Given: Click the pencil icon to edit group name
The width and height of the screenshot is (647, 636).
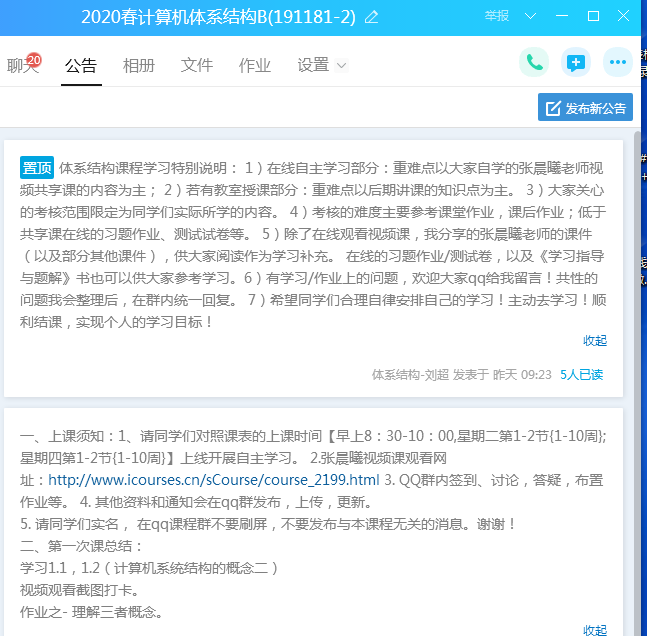Looking at the screenshot, I should (372, 17).
